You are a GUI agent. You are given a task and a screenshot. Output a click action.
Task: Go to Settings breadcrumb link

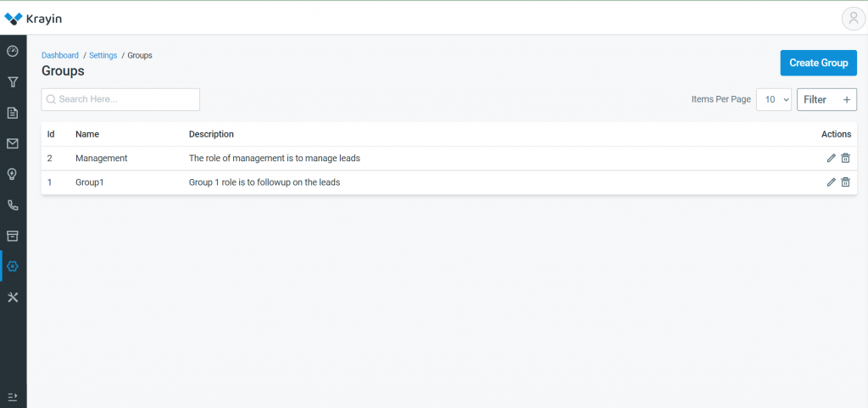coord(103,55)
